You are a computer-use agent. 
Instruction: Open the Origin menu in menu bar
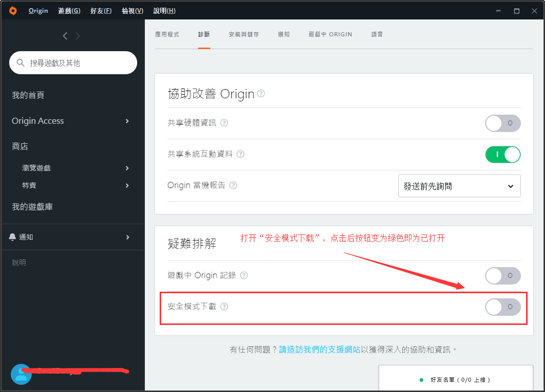(38, 11)
